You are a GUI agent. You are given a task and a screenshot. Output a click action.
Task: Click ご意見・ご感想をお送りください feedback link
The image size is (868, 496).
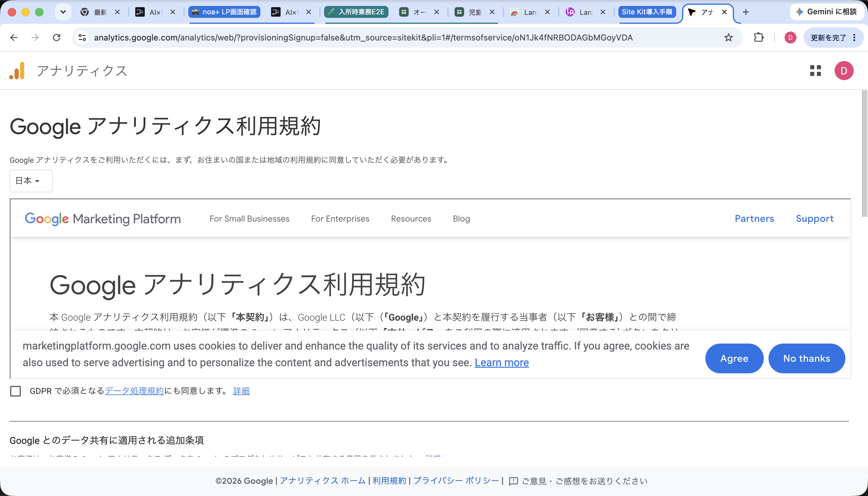(x=584, y=481)
